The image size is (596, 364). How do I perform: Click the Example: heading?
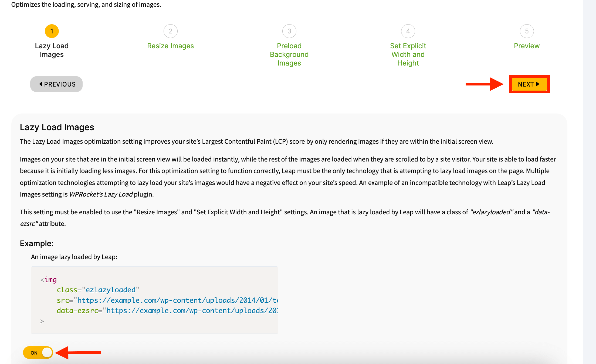37,243
